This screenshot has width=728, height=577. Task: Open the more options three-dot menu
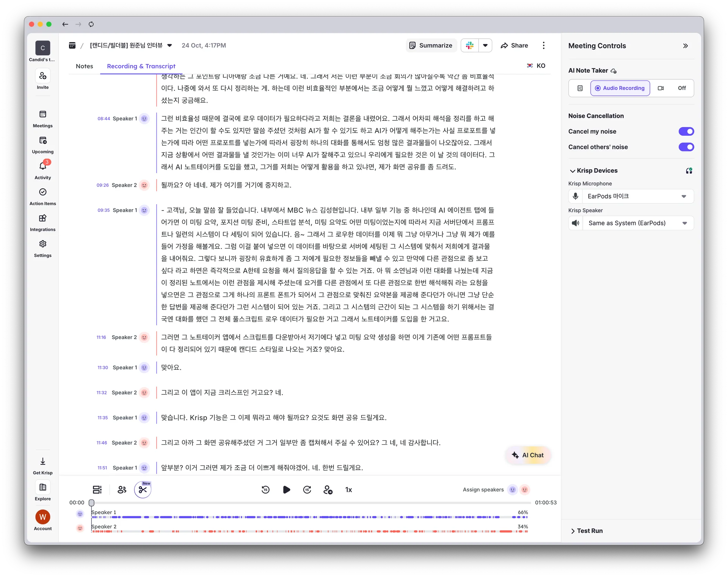(x=543, y=45)
